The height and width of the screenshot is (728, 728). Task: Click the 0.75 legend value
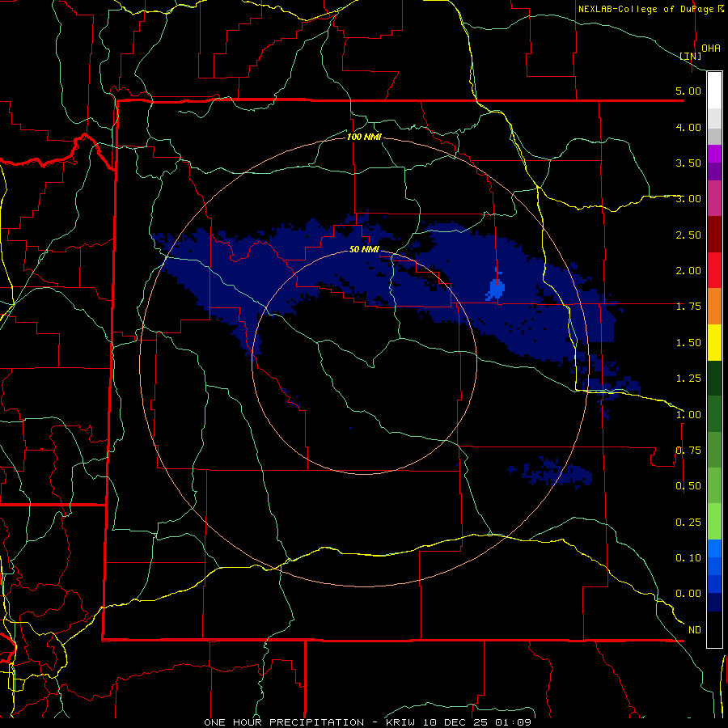688,451
